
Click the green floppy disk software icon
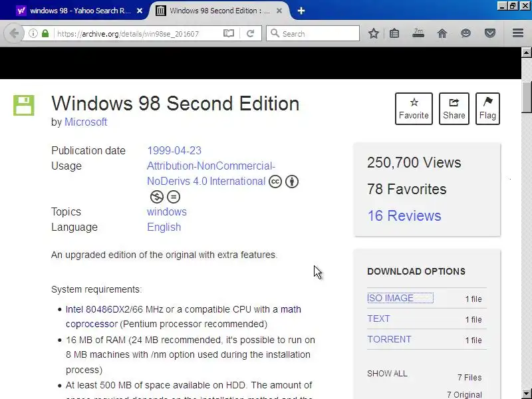click(x=24, y=105)
